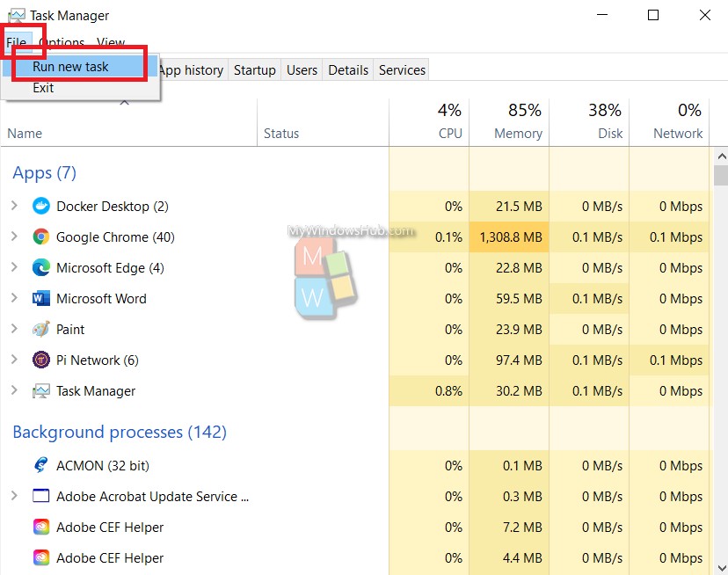Click the Adobe CEF Helper icon with 7.2 MB

coord(40,528)
